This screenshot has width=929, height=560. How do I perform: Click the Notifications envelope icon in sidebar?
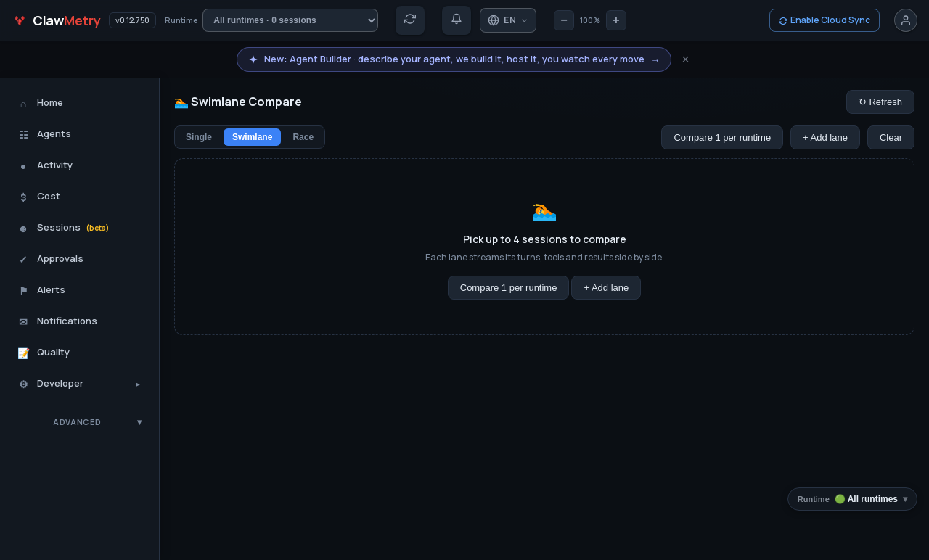pos(23,322)
